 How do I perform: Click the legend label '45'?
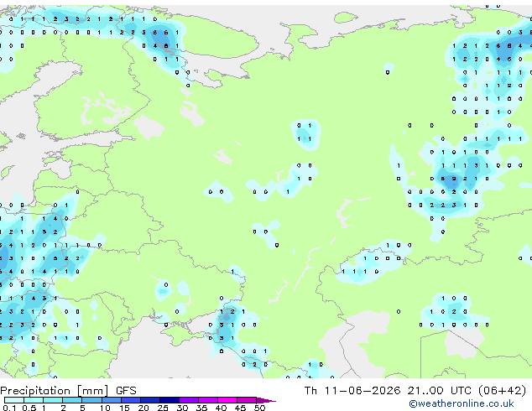[x=240, y=408]
